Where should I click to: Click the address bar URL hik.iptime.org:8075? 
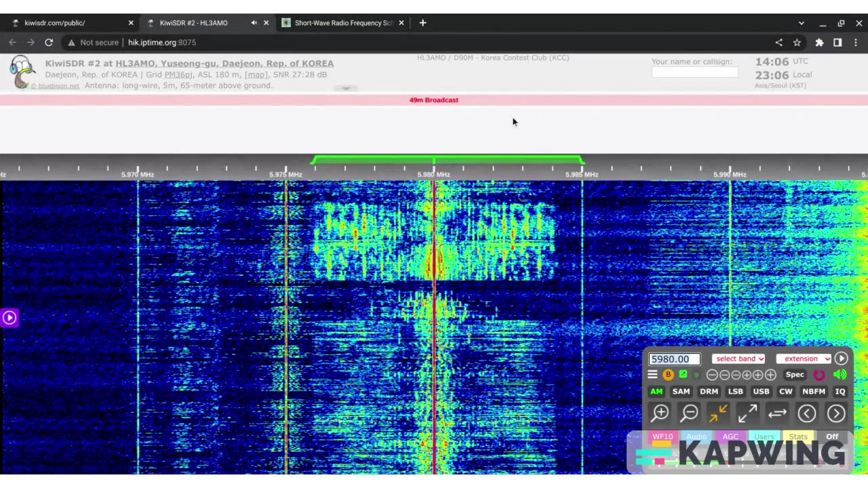(x=162, y=42)
